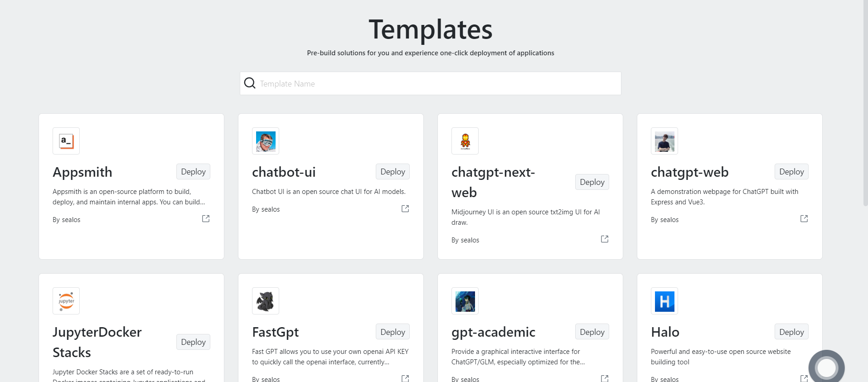Click "By sealos" on Appsmith card
The height and width of the screenshot is (382, 868).
coord(66,220)
